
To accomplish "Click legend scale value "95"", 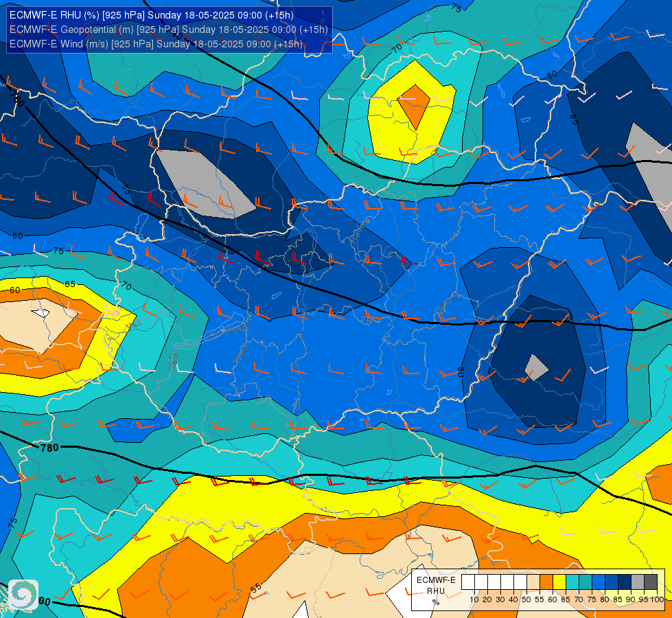I will [x=643, y=599].
